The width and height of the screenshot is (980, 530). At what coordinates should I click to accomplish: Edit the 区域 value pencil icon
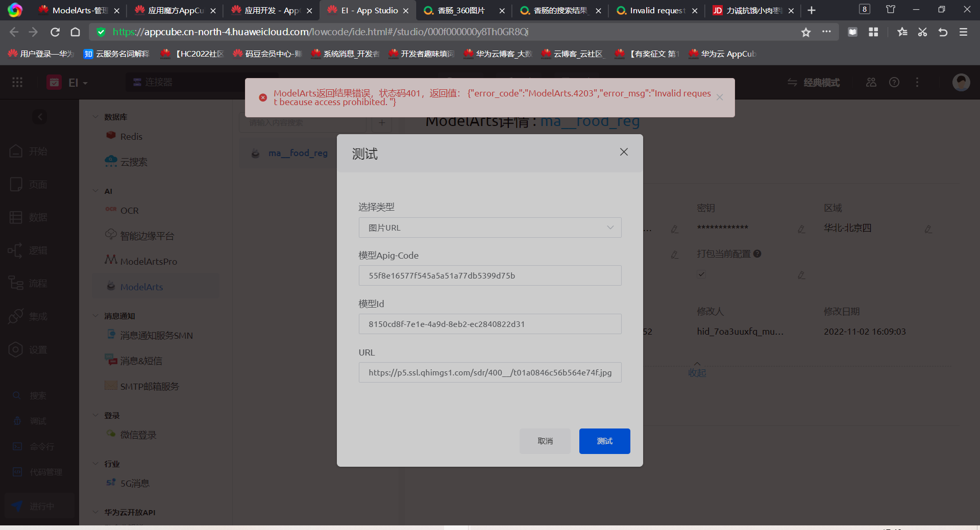pyautogui.click(x=928, y=230)
